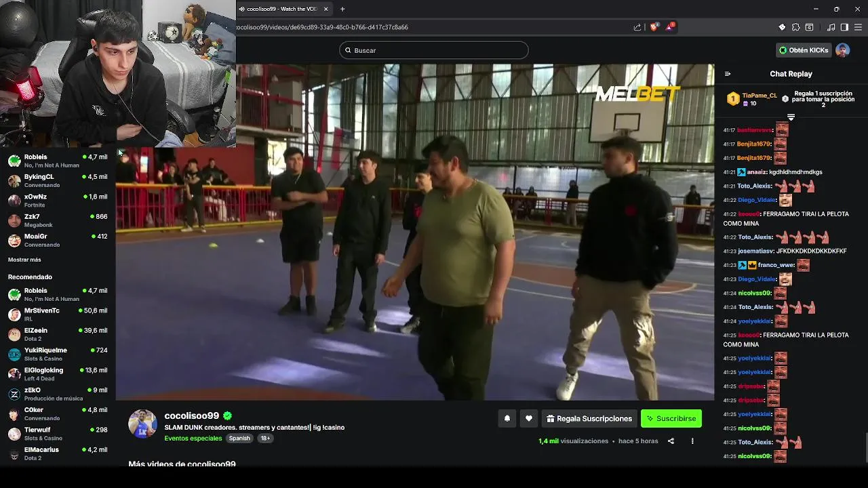Click the verified badge next to cocolisoo99

click(x=227, y=415)
